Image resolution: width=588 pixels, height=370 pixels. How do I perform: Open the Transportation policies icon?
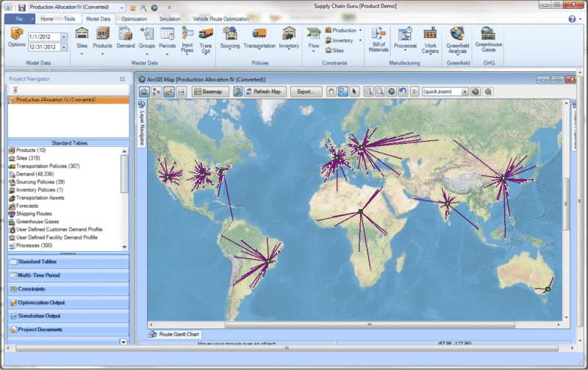(x=259, y=38)
